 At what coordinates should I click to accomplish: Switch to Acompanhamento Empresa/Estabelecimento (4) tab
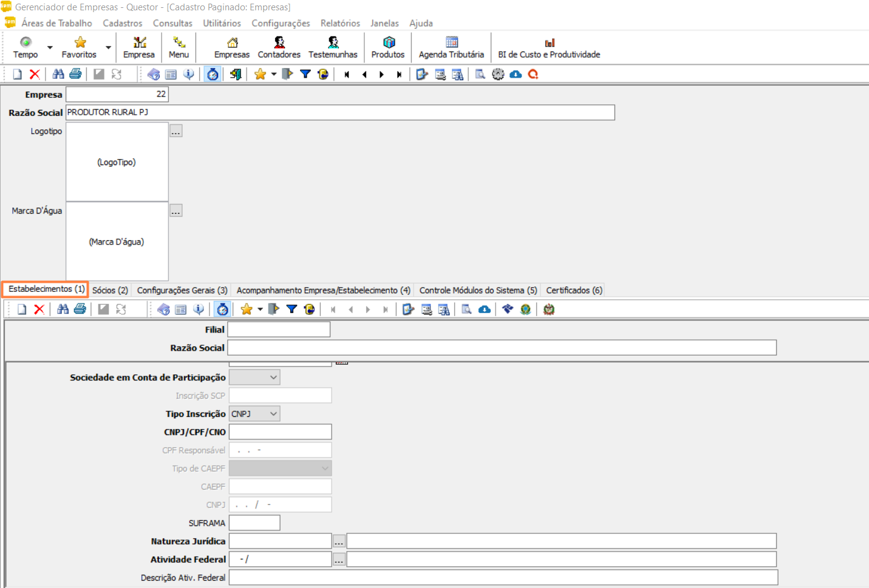click(x=323, y=291)
